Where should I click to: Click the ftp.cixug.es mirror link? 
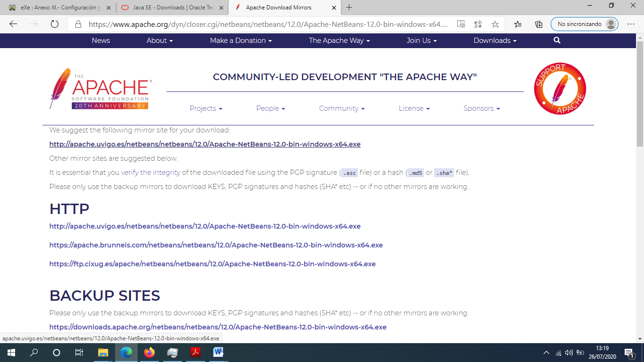pyautogui.click(x=213, y=264)
